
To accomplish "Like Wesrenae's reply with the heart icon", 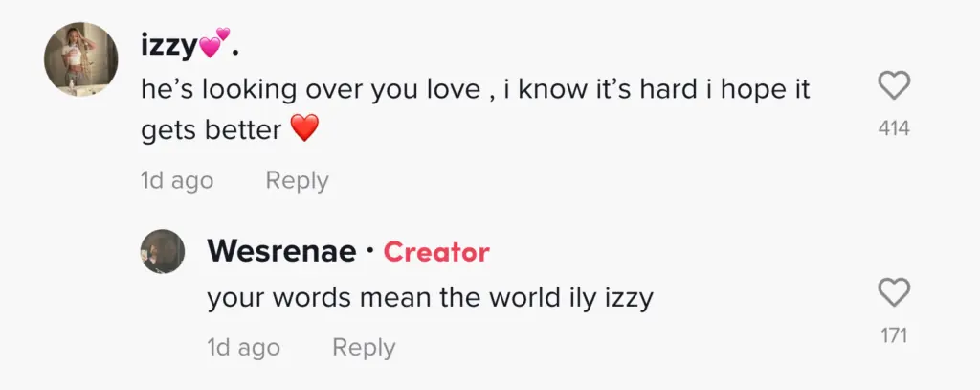I will click(x=893, y=292).
